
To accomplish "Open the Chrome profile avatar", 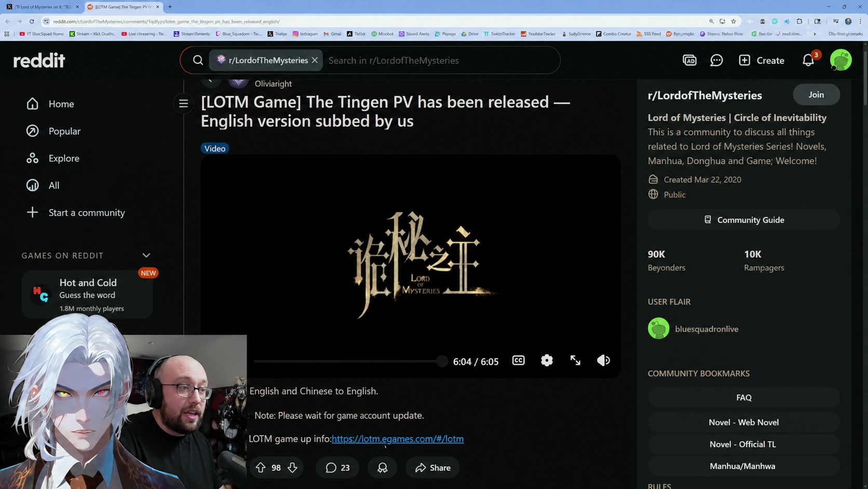I will pyautogui.click(x=848, y=21).
